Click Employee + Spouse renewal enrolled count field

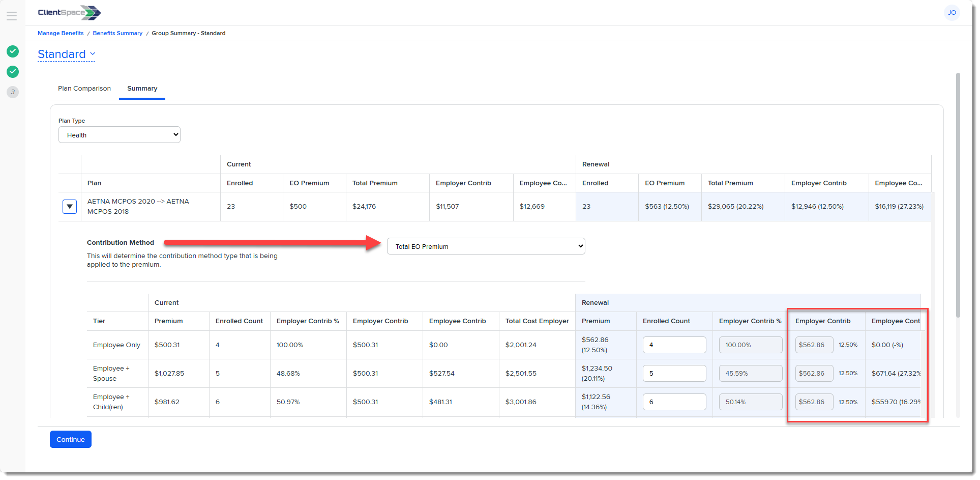(x=674, y=374)
